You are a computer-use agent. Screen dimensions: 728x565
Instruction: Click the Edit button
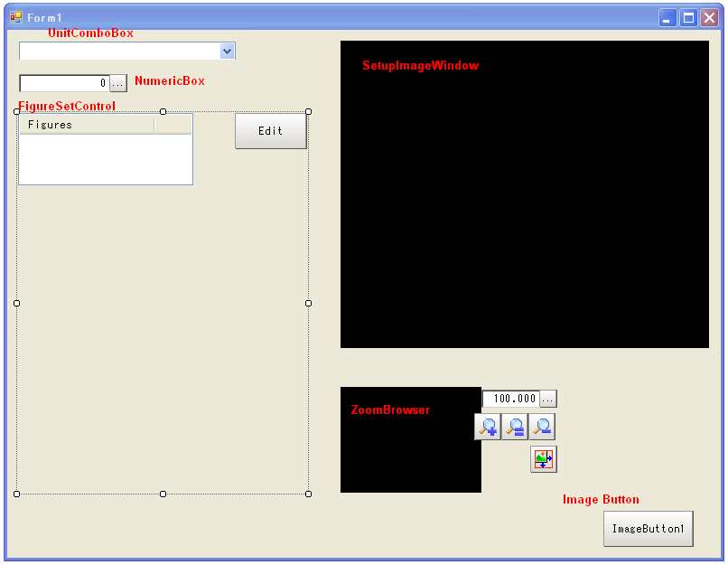click(x=271, y=131)
